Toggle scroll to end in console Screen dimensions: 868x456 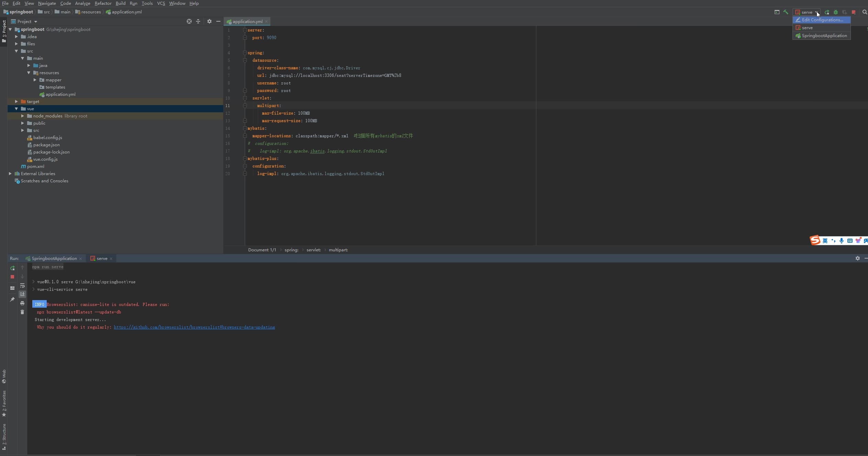tap(22, 294)
